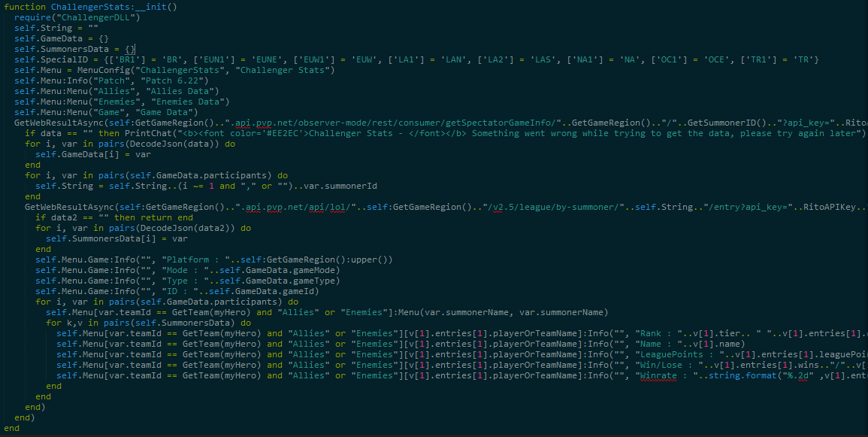Click the for k,v in pairs(self.SummonersData) line
This screenshot has width=868, height=437.
[x=148, y=323]
